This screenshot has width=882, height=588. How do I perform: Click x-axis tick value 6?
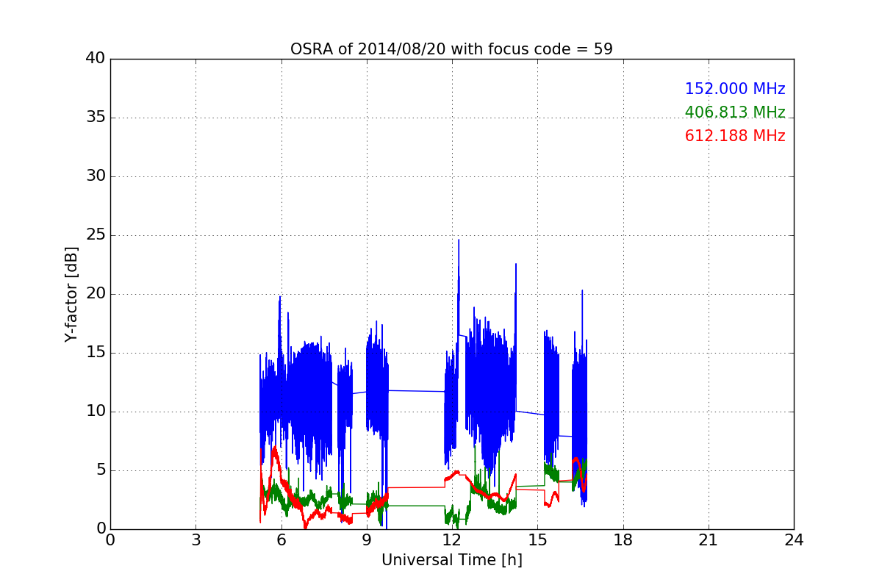coord(282,540)
